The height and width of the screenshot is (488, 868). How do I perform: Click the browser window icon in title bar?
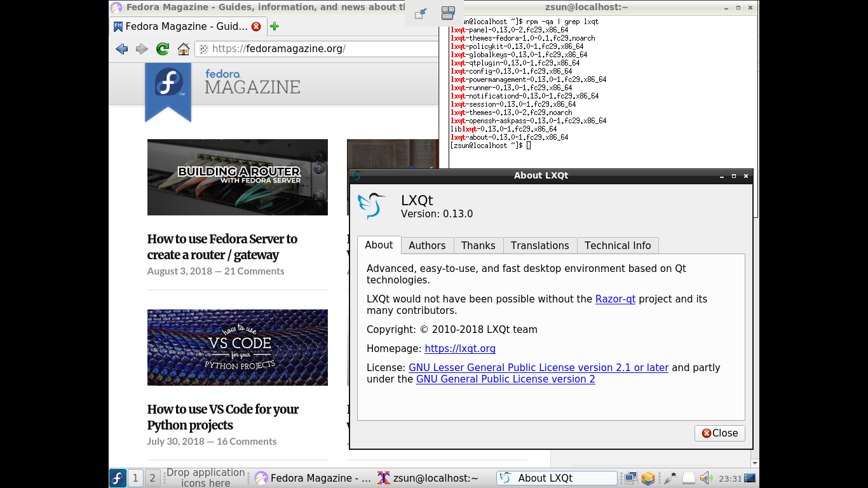[116, 8]
